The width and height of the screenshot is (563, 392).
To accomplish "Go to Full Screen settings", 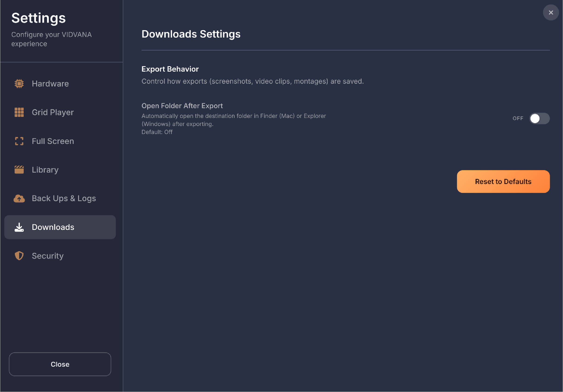I will coord(53,141).
